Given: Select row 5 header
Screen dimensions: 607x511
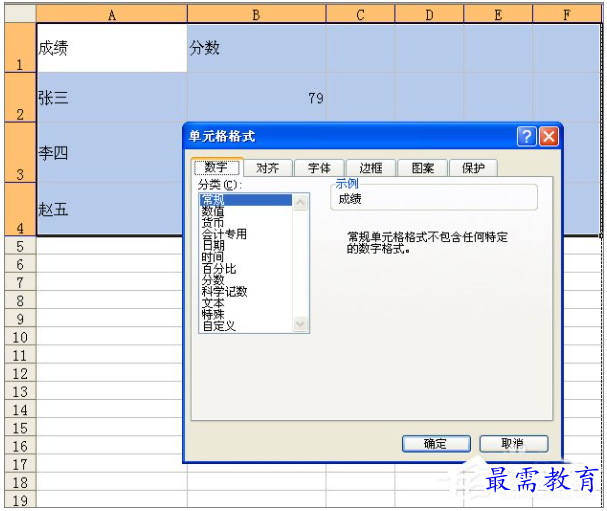Looking at the screenshot, I should click(20, 246).
